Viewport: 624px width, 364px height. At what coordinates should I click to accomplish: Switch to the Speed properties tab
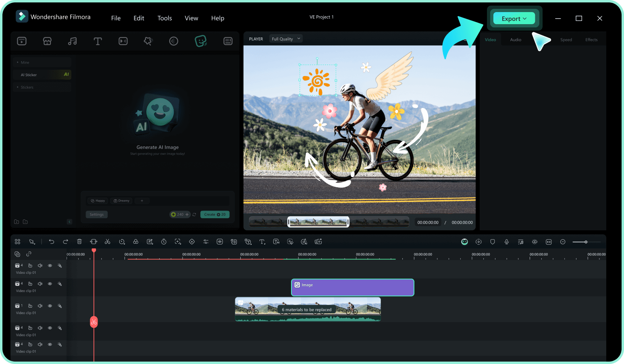(x=566, y=40)
